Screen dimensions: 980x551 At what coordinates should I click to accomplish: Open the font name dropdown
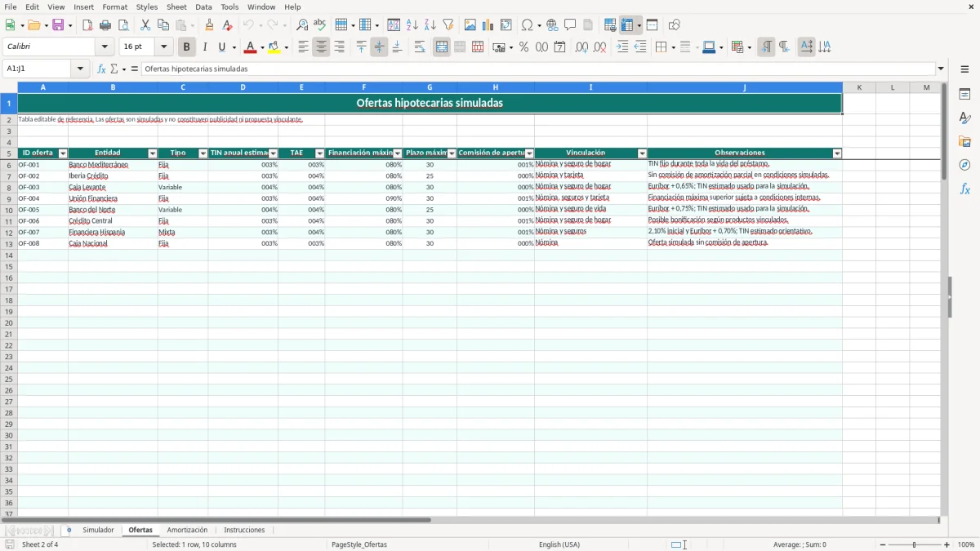click(x=105, y=47)
